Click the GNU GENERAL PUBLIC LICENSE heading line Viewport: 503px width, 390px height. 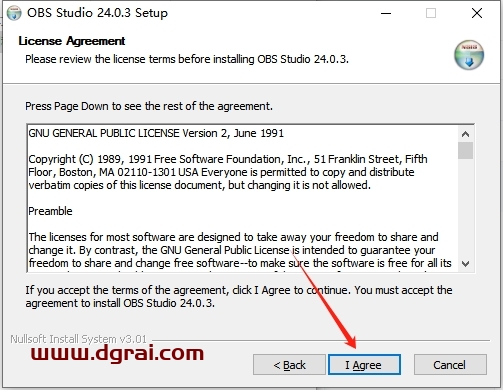click(x=156, y=133)
